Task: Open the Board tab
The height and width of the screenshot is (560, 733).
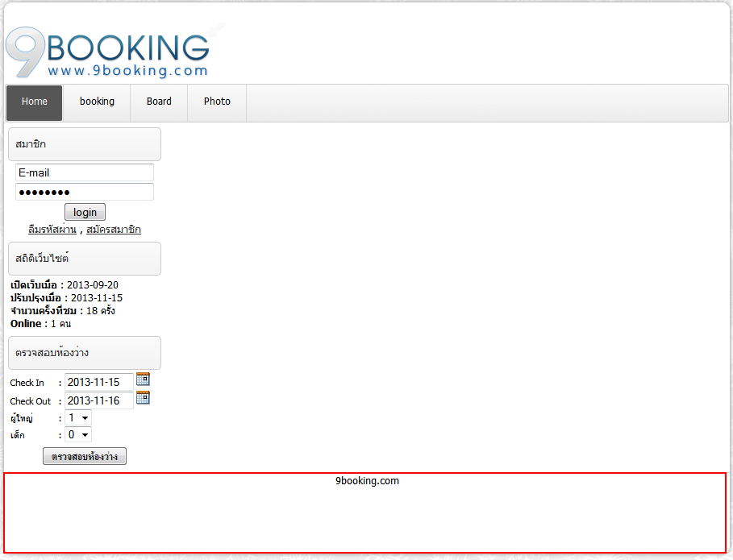Action: pyautogui.click(x=159, y=103)
